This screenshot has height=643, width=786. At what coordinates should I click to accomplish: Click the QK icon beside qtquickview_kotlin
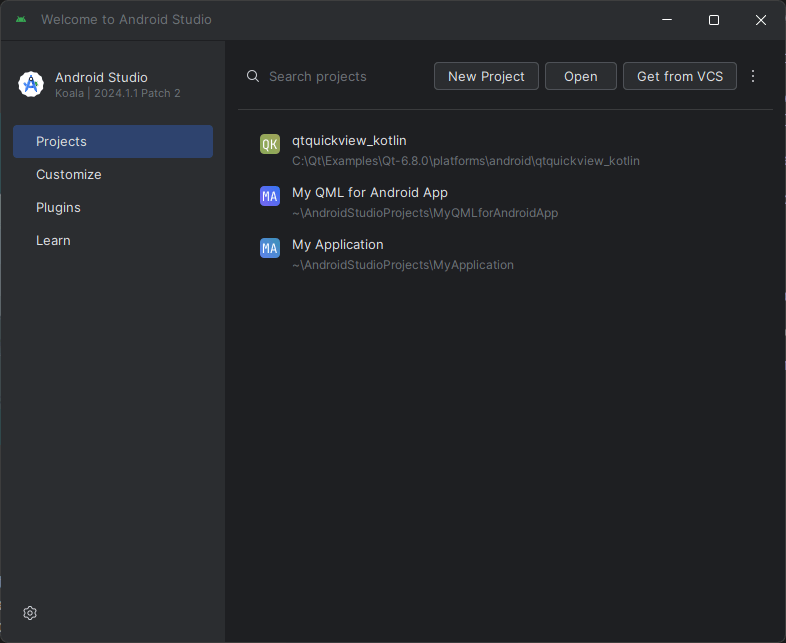(269, 144)
